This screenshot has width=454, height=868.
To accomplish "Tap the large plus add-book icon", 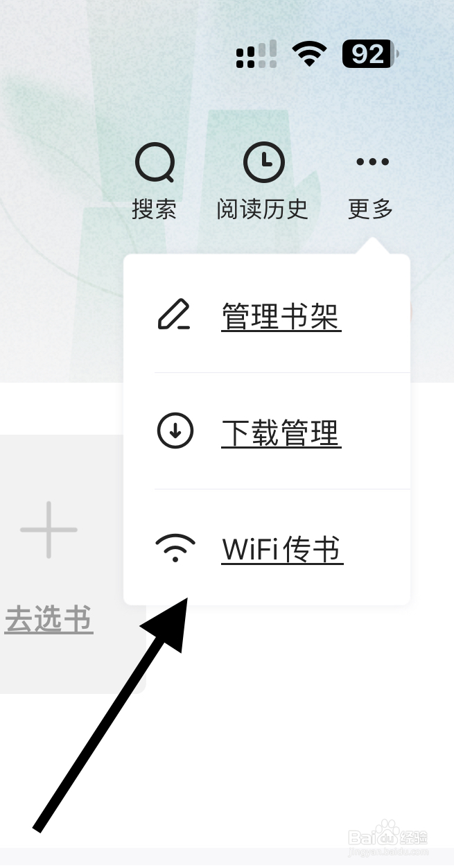I will pos(49,530).
